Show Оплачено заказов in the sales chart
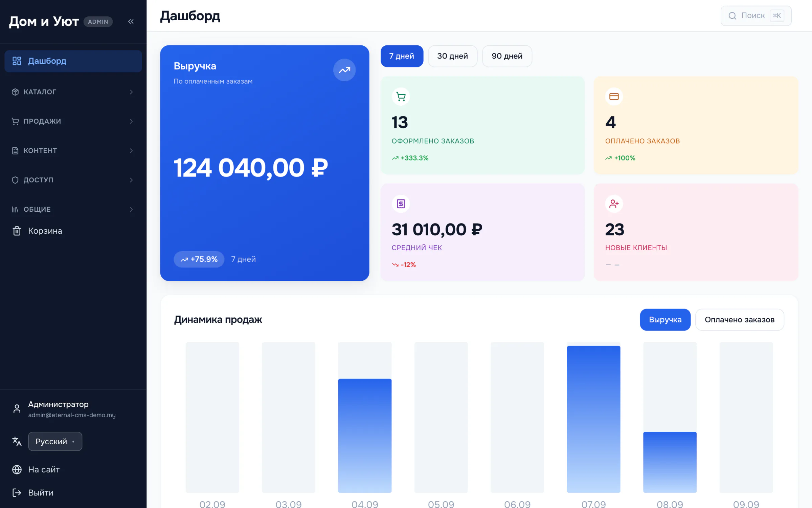The height and width of the screenshot is (508, 812). (739, 320)
